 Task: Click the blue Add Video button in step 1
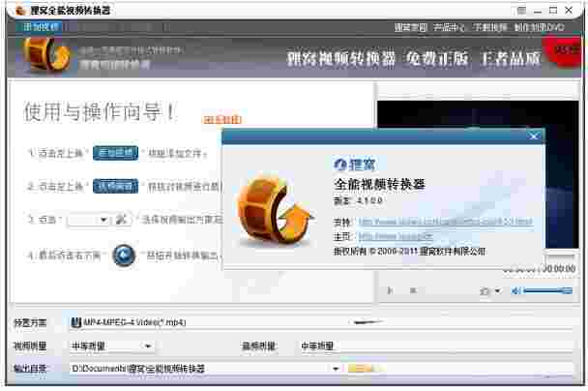(x=115, y=153)
